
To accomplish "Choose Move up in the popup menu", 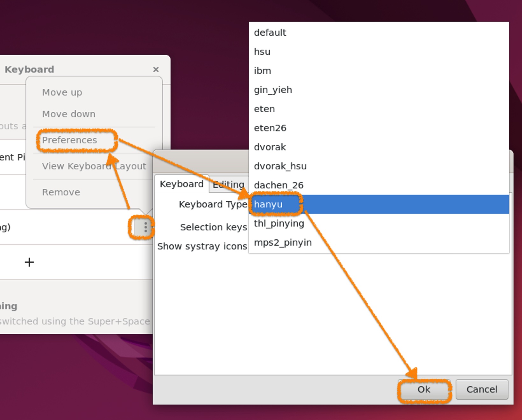I will tap(62, 92).
